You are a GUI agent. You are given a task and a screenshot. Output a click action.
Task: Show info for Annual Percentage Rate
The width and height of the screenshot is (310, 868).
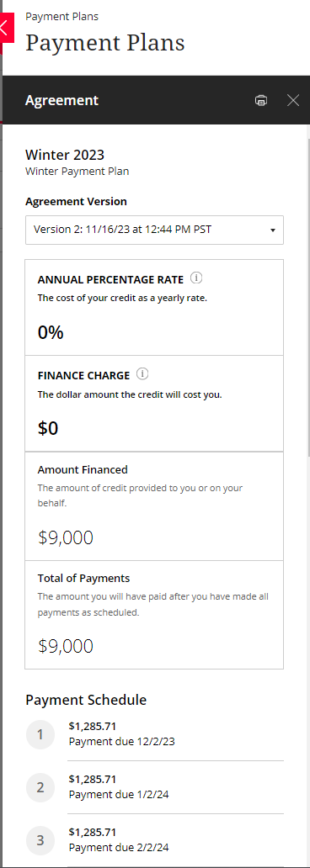(195, 278)
